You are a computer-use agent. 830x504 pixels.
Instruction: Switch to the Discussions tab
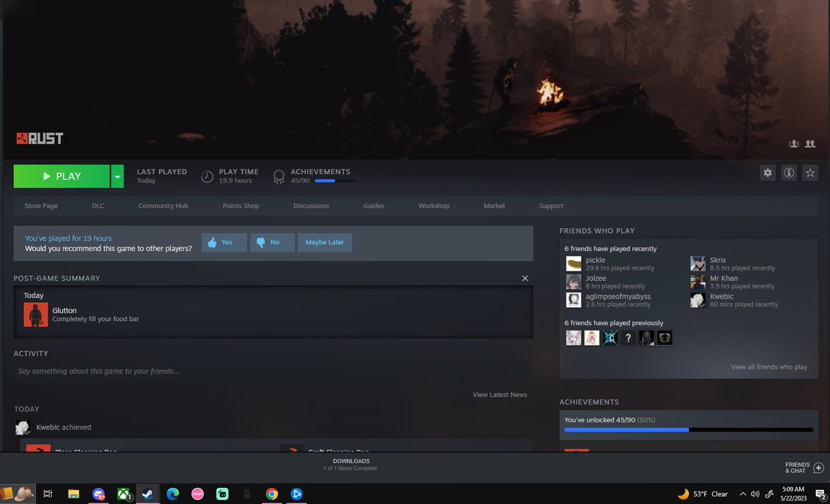pyautogui.click(x=311, y=206)
